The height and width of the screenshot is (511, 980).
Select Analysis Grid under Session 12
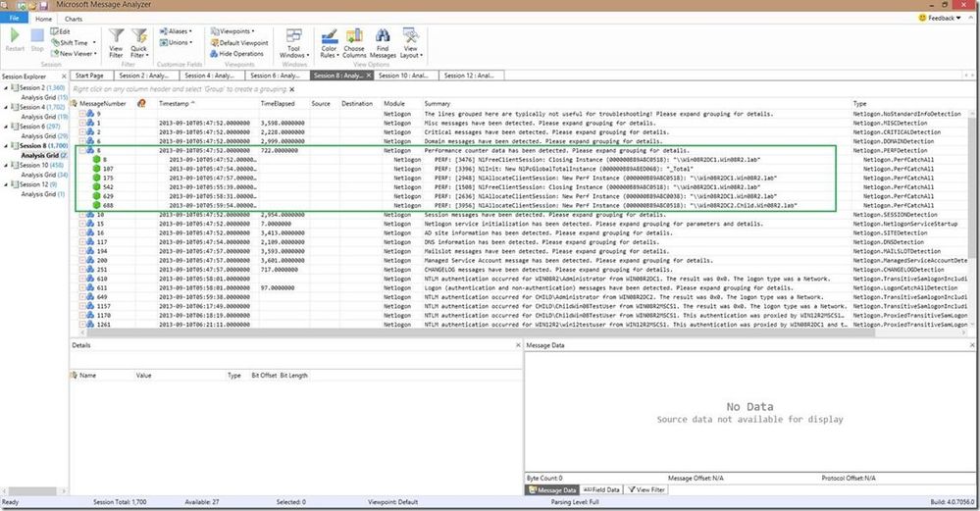[42, 194]
